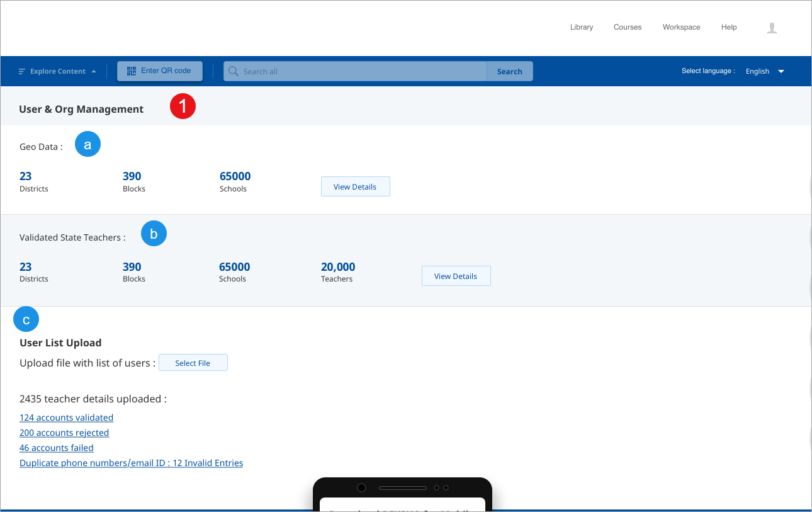812x512 pixels.
Task: Click the user profile avatar icon
Action: coord(772,28)
